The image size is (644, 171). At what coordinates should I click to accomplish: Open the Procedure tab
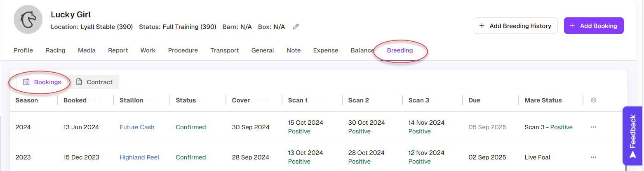183,50
